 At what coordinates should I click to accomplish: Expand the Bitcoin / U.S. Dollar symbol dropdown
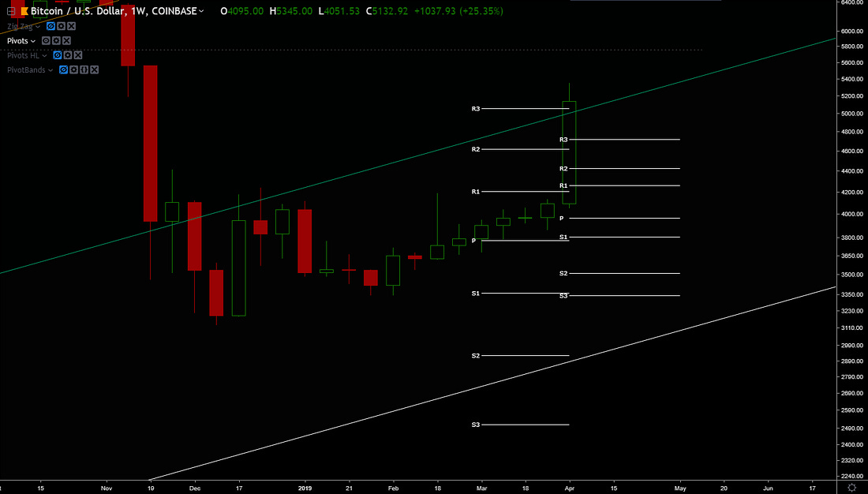(202, 12)
